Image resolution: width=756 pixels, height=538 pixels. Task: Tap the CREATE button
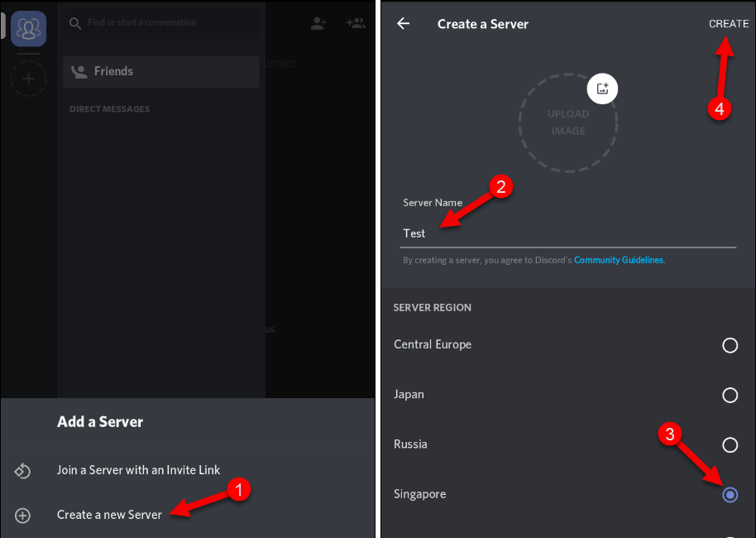(729, 24)
